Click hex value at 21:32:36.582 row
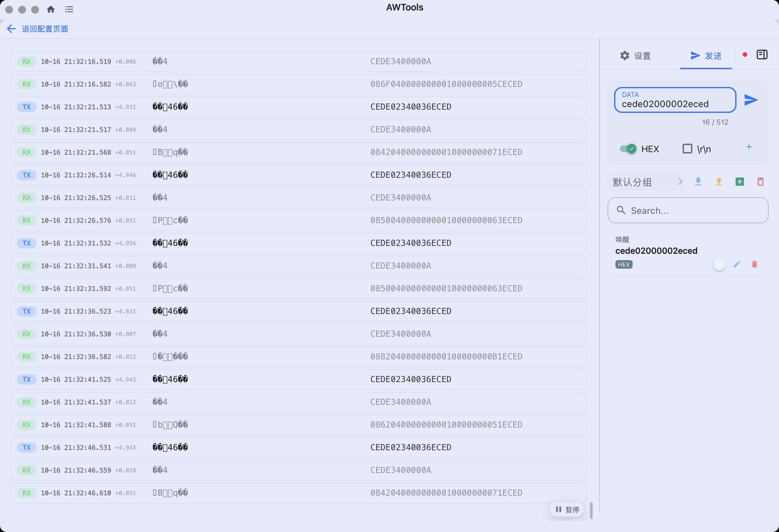 pos(446,357)
